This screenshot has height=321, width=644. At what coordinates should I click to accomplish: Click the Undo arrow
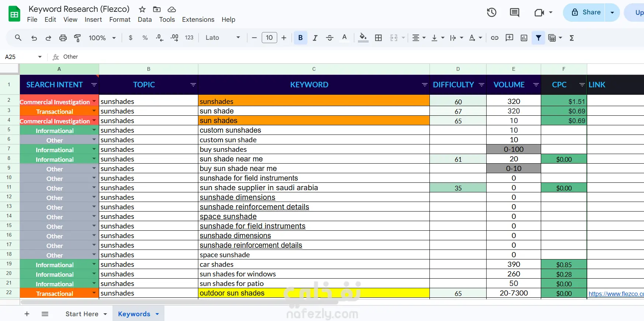[34, 38]
